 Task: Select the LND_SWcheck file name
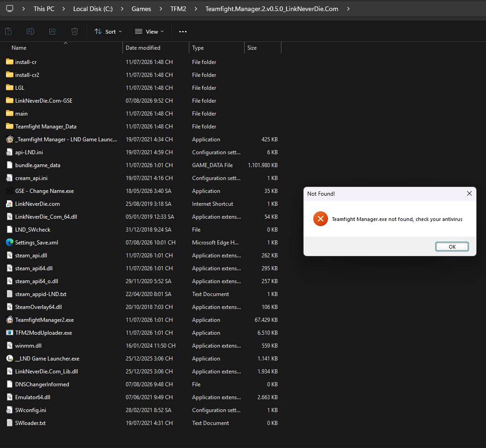tap(33, 230)
